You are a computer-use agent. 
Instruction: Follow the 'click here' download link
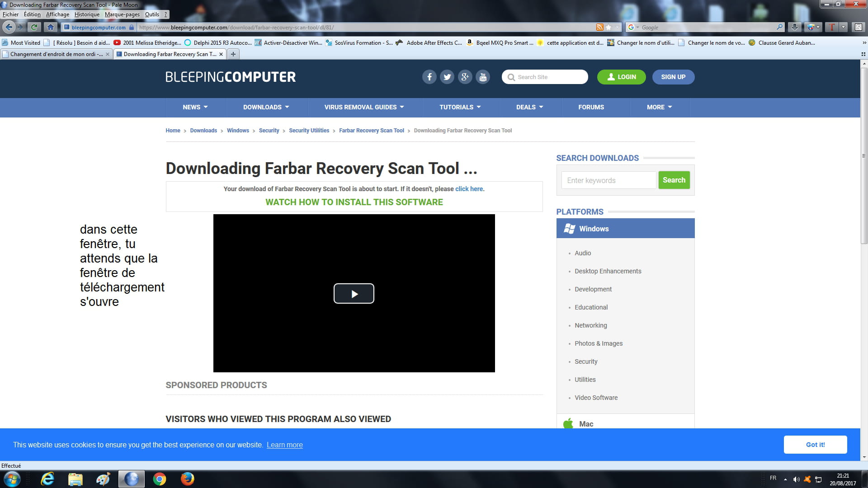pos(469,189)
